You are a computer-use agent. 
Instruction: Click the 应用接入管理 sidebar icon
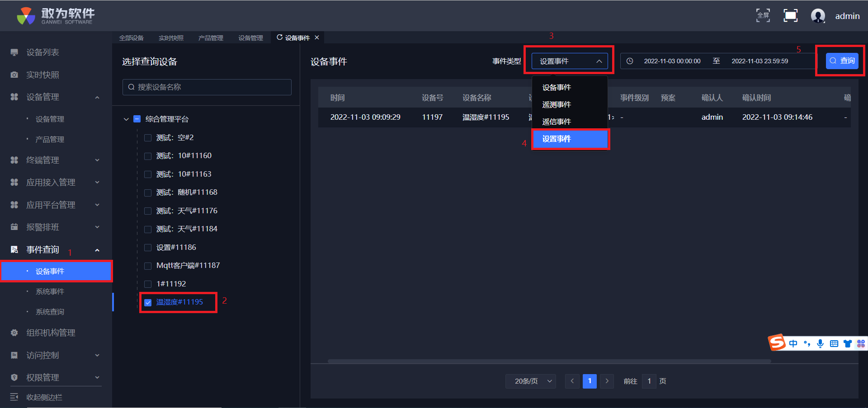[14, 182]
